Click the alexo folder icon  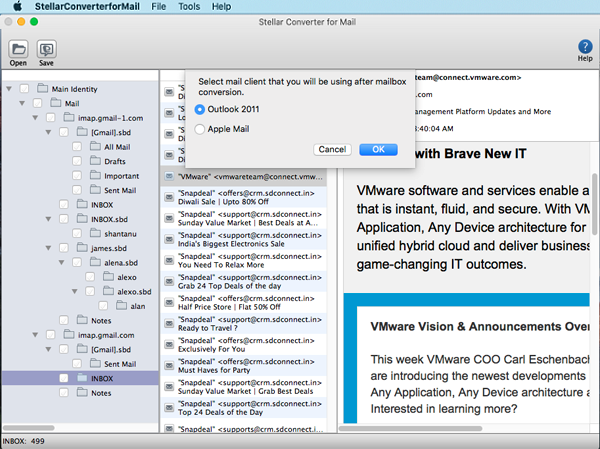point(108,276)
